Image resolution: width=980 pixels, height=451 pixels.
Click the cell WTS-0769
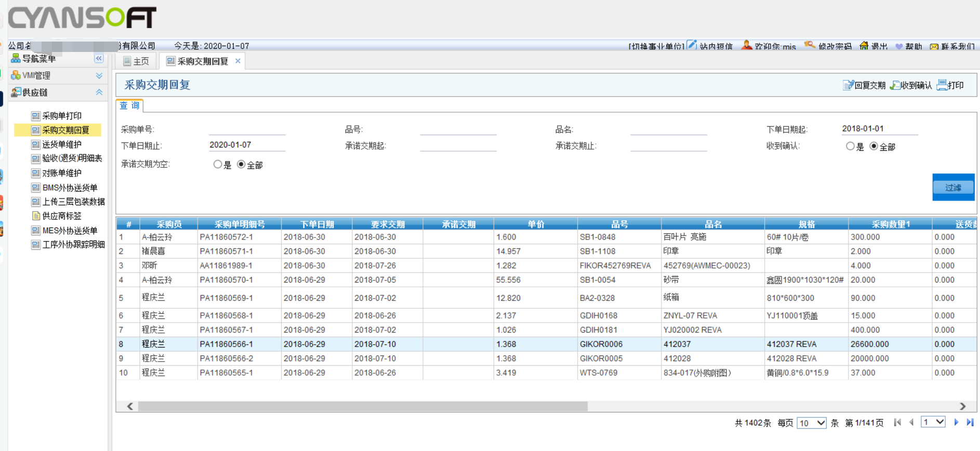pos(619,373)
